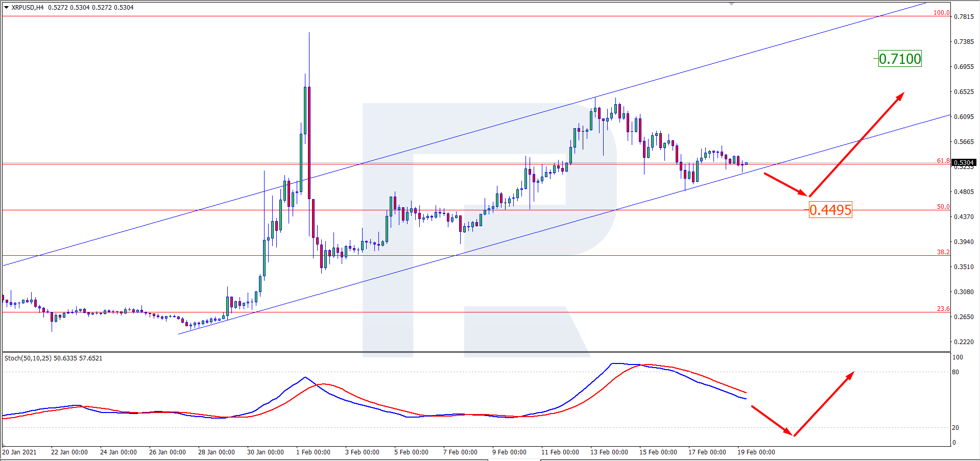980x461 pixels.
Task: Click the XRPUSD,H4 symbol title text
Action: click(28, 8)
